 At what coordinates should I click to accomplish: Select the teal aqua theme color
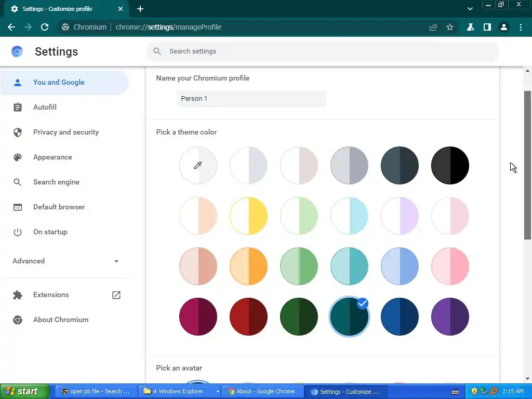tap(349, 267)
